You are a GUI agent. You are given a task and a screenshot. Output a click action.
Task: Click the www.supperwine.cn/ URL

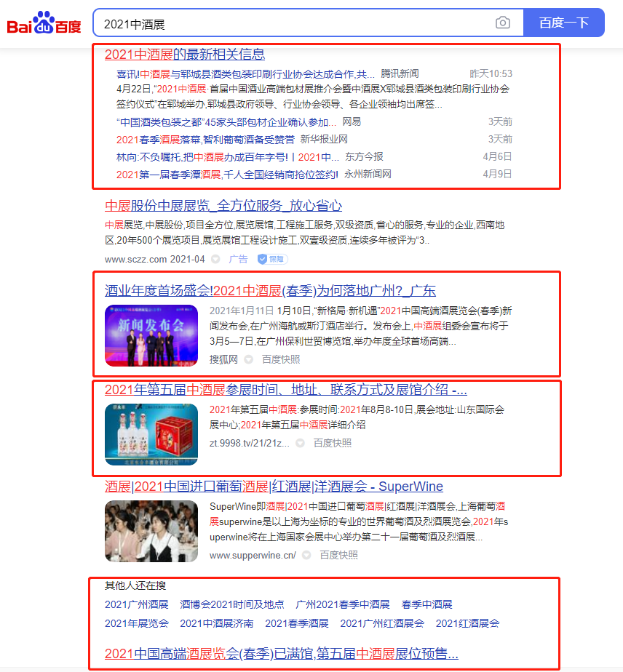point(253,556)
